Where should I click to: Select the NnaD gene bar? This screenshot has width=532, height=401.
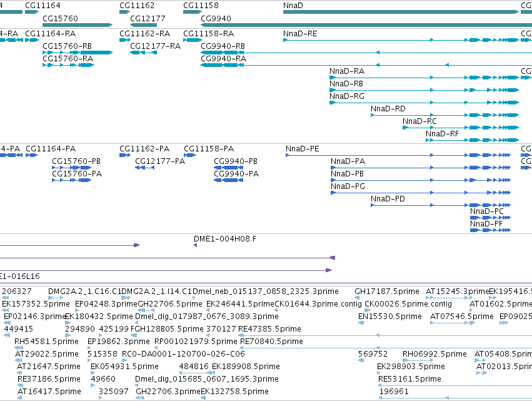click(401, 12)
